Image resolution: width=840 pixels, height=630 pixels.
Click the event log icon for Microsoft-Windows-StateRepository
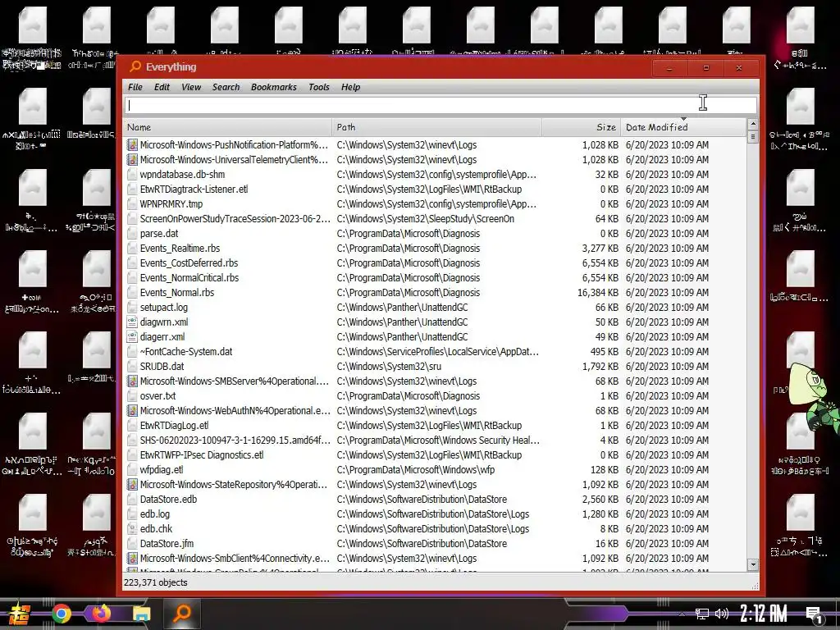(x=132, y=484)
